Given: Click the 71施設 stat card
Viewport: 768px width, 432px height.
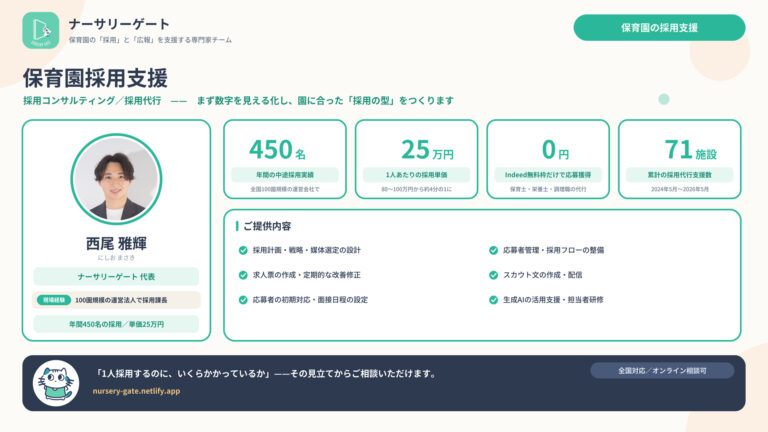Looking at the screenshot, I should (x=679, y=159).
